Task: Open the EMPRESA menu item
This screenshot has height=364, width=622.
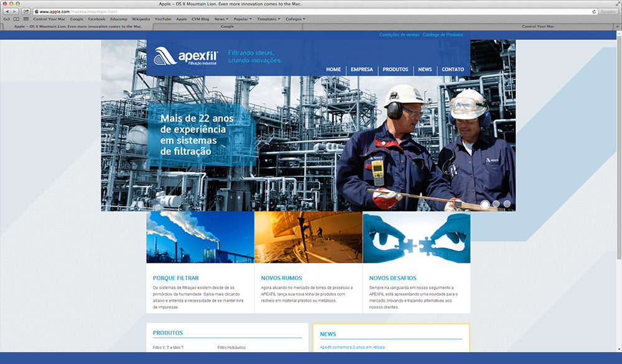Action: tap(362, 70)
